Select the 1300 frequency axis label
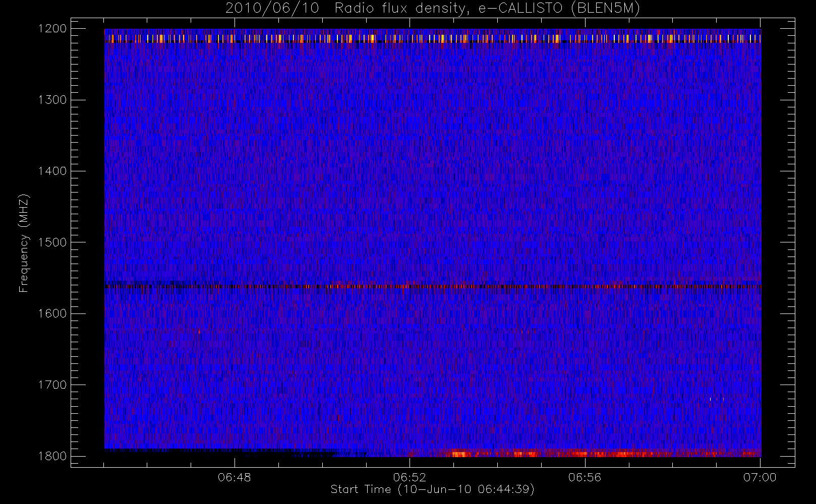 [x=52, y=100]
